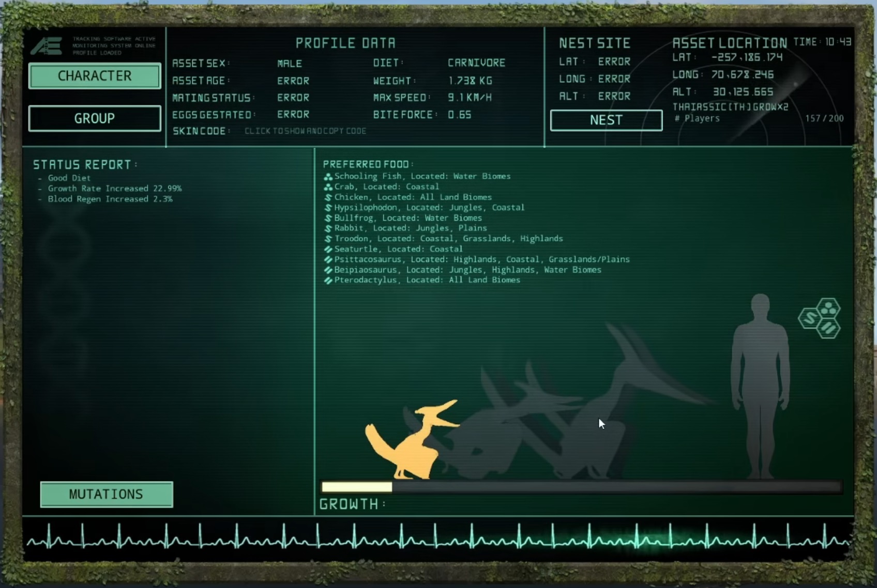Click the double-stripe nutrient hexagon icon

tap(828, 328)
